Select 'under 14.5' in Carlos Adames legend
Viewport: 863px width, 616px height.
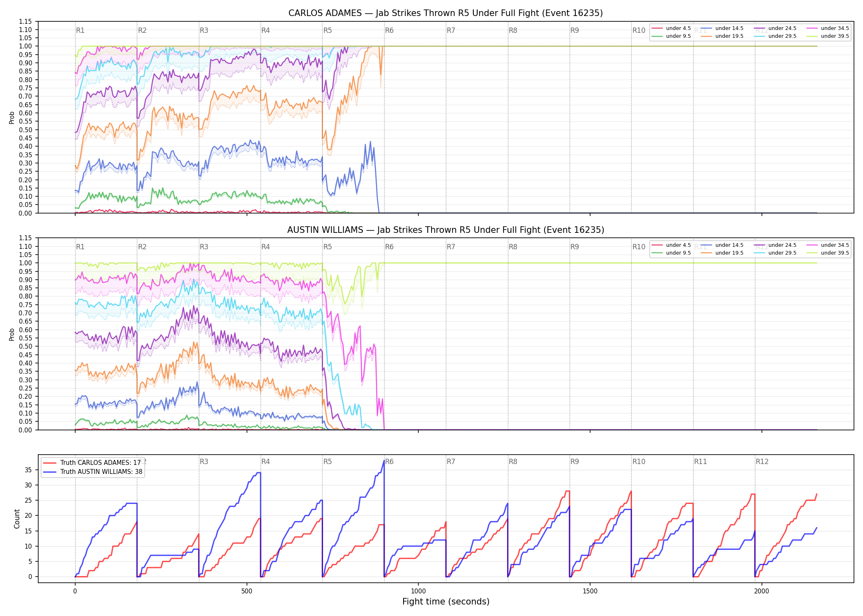pyautogui.click(x=722, y=28)
